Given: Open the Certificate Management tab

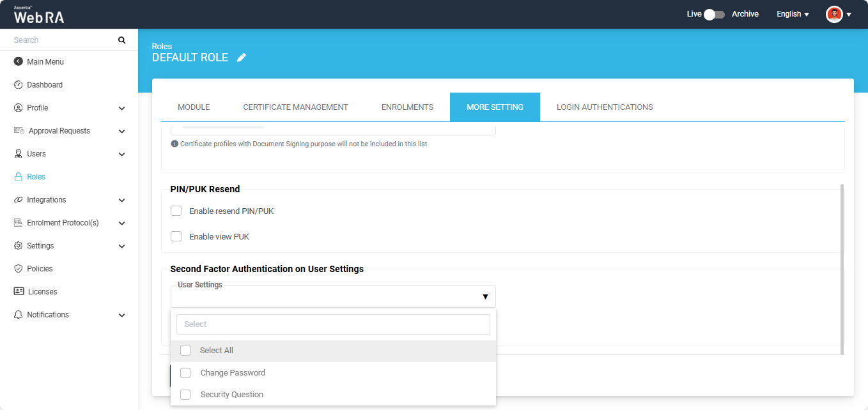Looking at the screenshot, I should click(x=295, y=107).
